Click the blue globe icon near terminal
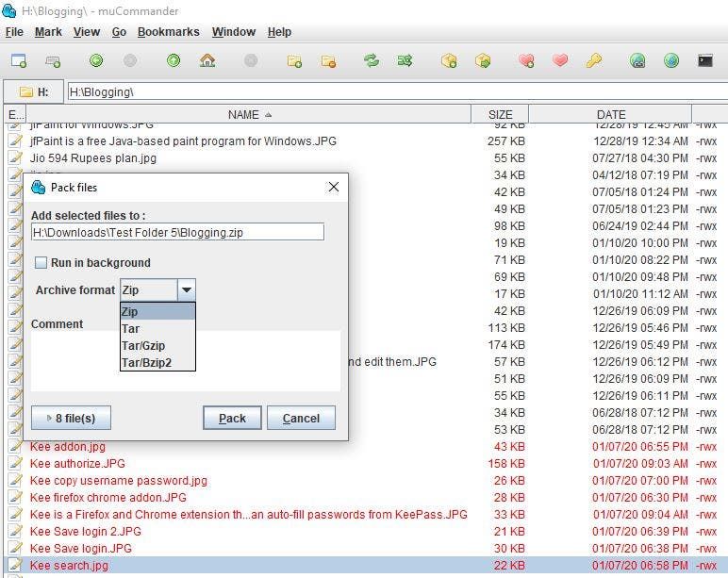This screenshot has height=578, width=728. click(x=671, y=61)
